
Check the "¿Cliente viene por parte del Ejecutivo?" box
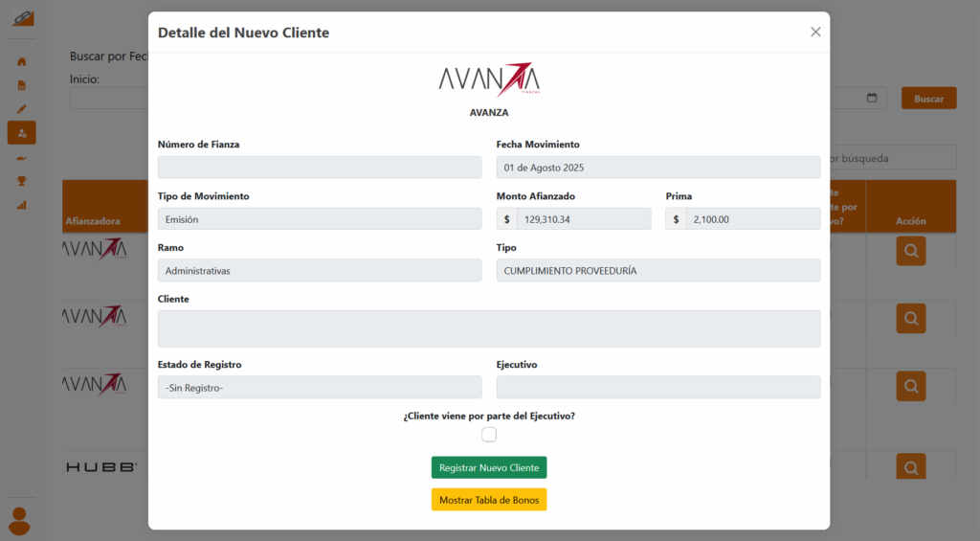[489, 435]
